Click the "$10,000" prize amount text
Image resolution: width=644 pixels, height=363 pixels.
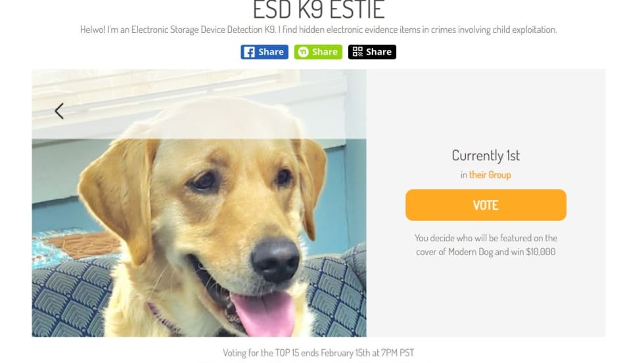point(540,252)
